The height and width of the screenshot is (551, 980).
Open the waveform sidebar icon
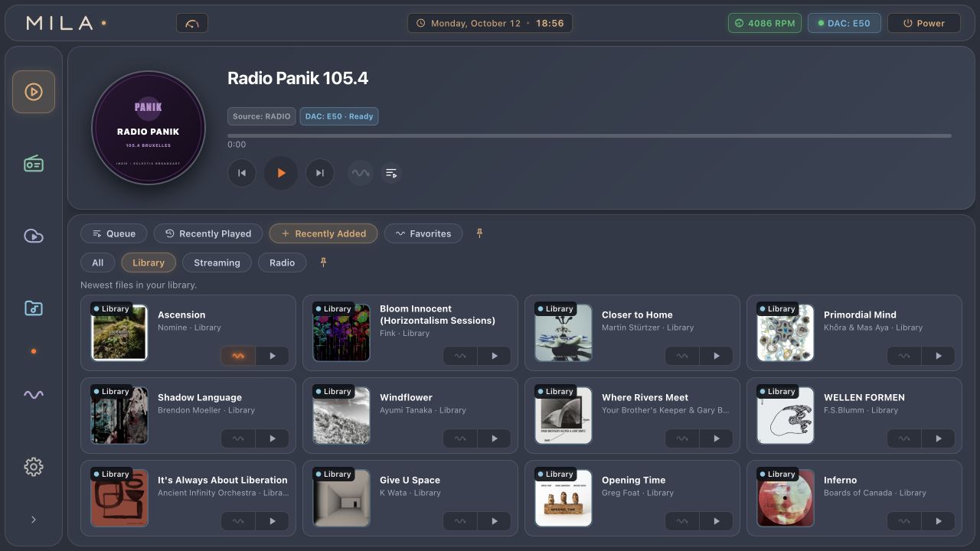tap(34, 395)
